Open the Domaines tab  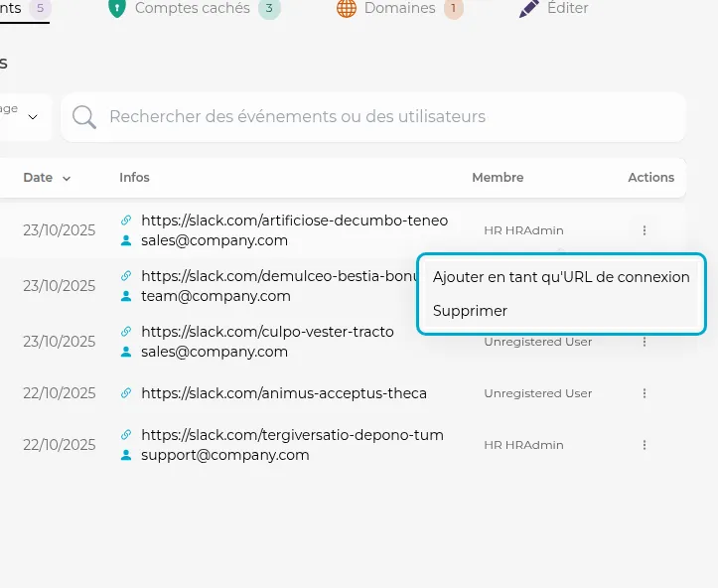point(399,9)
